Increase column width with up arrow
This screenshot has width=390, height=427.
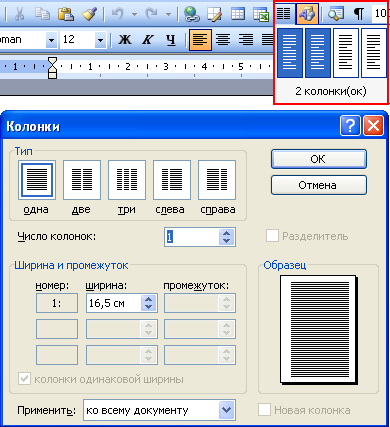(149, 299)
